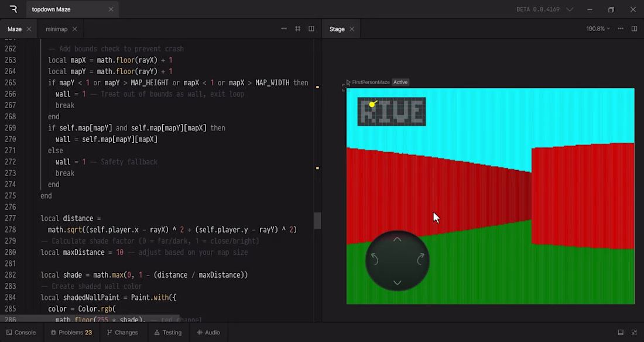Screen dimensions: 644x342
Task: Open the Stage panel three-dots options menu
Action: click(621, 29)
